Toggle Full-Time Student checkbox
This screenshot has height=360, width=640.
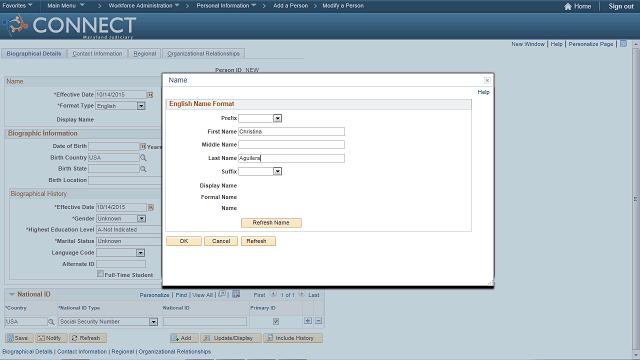click(x=100, y=274)
